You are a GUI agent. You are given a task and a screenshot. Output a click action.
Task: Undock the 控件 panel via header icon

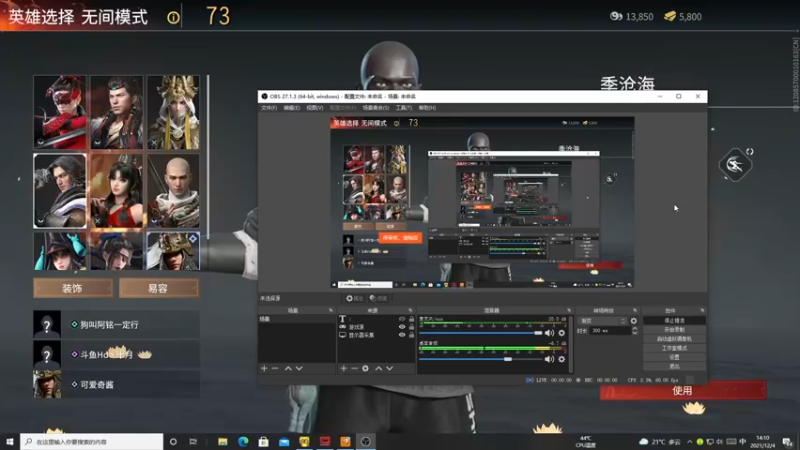click(x=702, y=310)
